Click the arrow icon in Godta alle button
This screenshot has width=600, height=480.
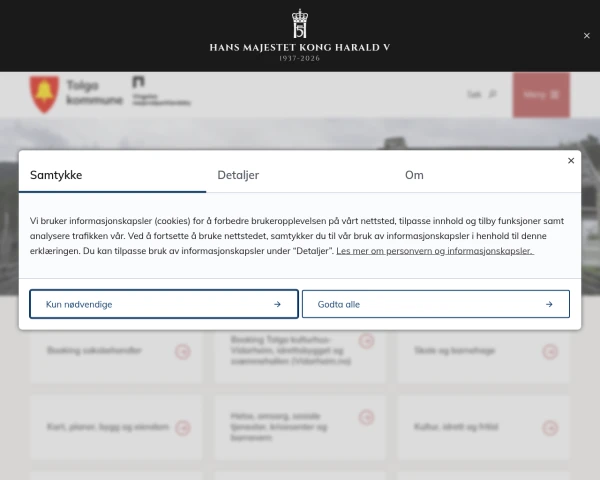pyautogui.click(x=549, y=304)
